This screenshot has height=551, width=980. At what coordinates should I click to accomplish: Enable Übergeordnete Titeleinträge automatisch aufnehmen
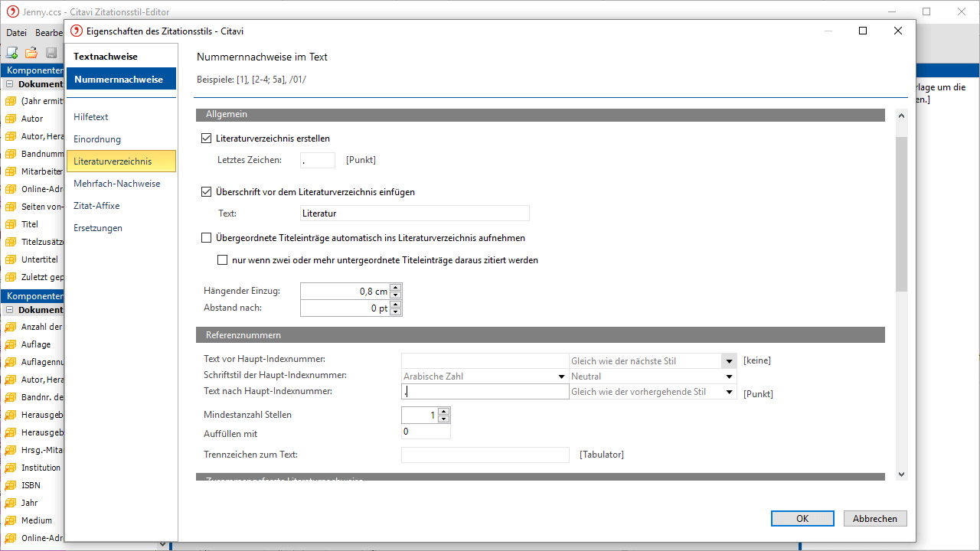pyautogui.click(x=206, y=238)
